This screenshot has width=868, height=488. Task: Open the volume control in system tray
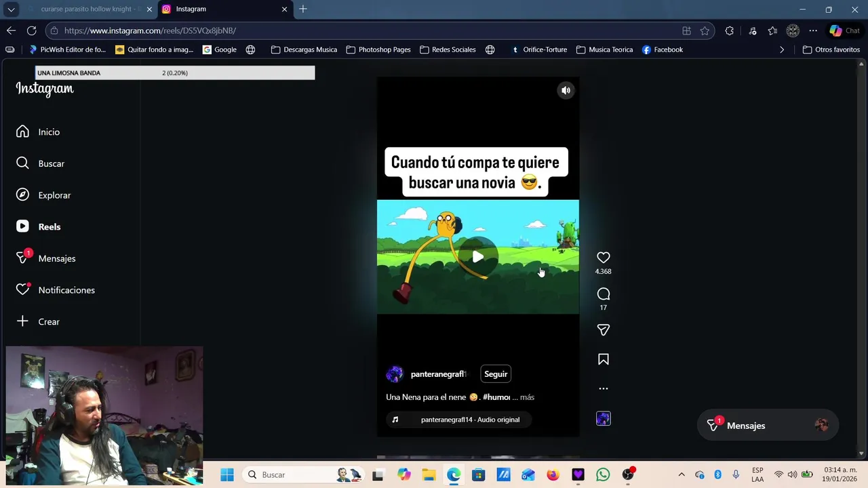pos(792,474)
